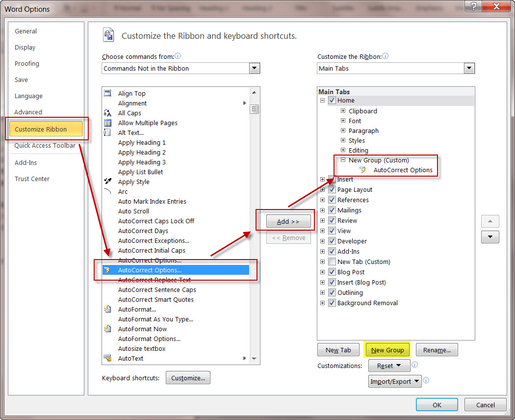This screenshot has width=515, height=420.
Task: Click the Rename... button
Action: 437,350
